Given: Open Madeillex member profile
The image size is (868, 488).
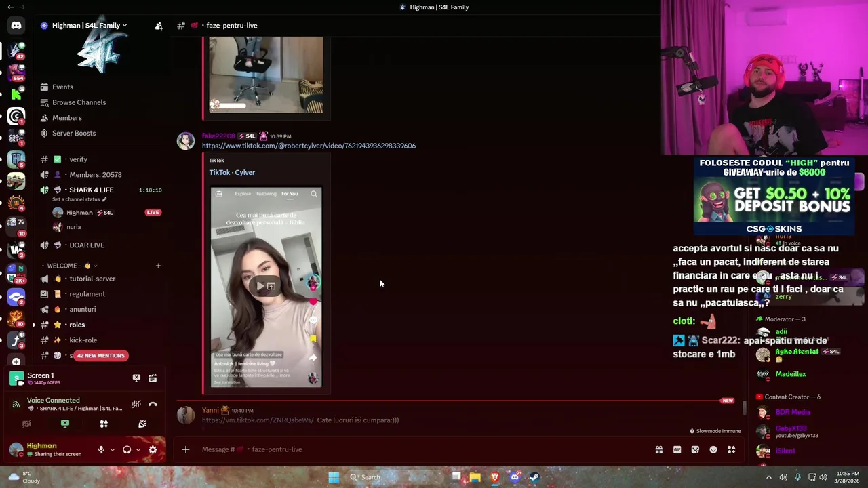Looking at the screenshot, I should click(x=791, y=374).
